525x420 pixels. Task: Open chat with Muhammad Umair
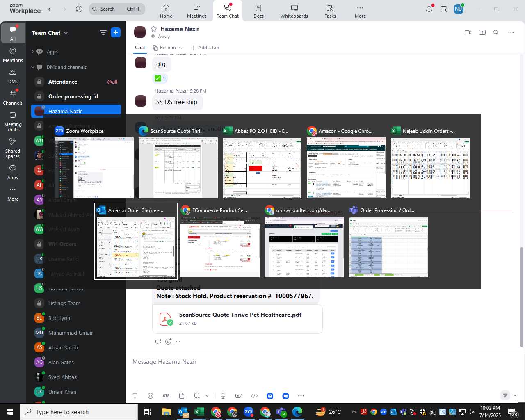pyautogui.click(x=76, y=333)
